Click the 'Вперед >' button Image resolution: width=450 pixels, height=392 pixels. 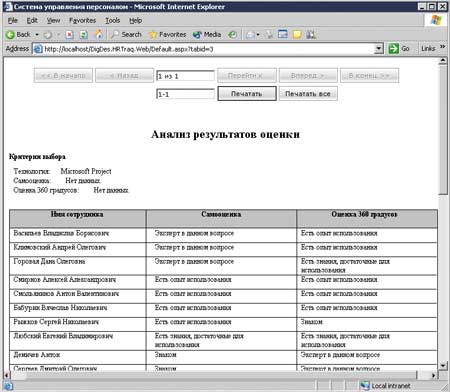[308, 75]
